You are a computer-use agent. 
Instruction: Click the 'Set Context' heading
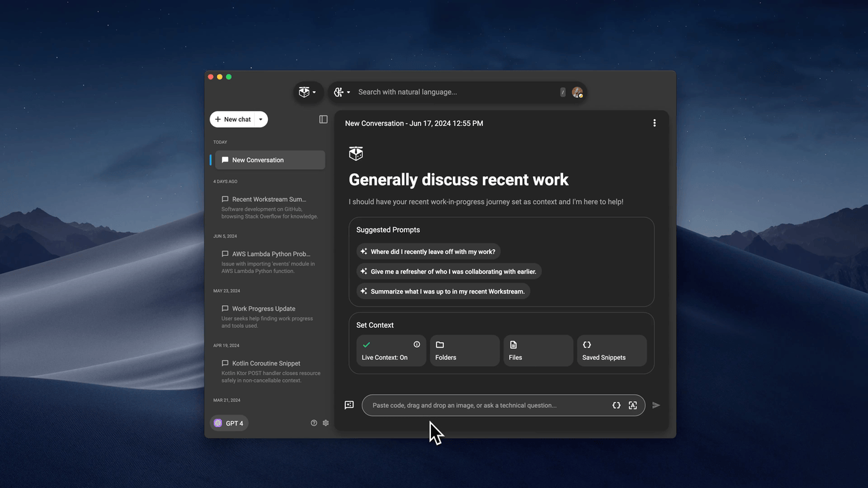[x=375, y=325]
